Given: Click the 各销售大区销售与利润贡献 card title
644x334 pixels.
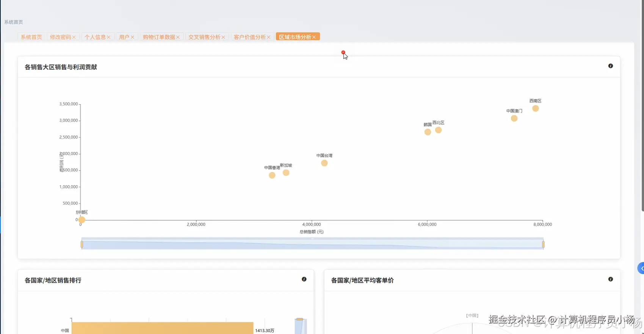Looking at the screenshot, I should tap(61, 67).
